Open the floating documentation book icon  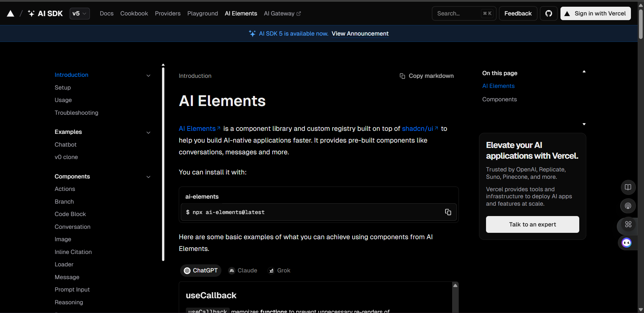(x=628, y=187)
